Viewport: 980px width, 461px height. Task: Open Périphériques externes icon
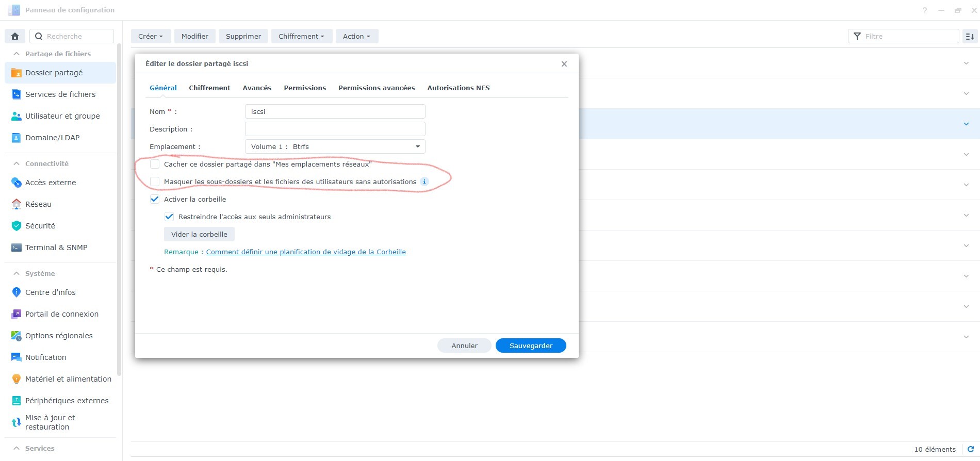click(16, 401)
